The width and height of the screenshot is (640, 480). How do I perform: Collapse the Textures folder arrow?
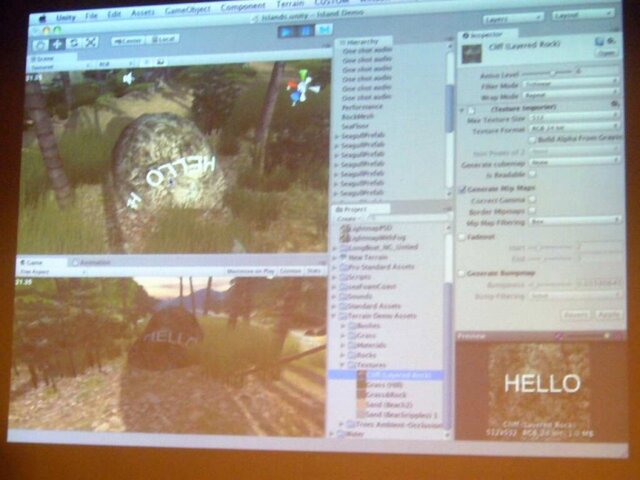(x=343, y=365)
